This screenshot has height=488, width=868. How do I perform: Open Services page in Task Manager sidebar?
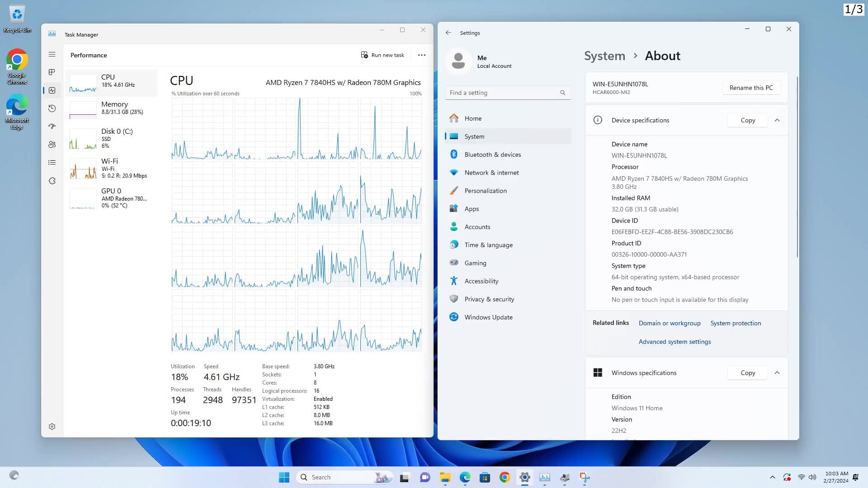click(52, 181)
